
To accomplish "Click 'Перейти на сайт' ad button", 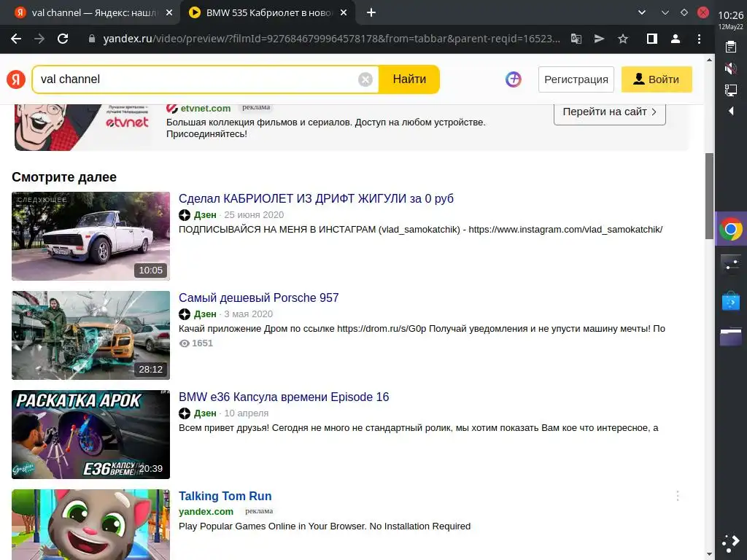I will coord(609,112).
